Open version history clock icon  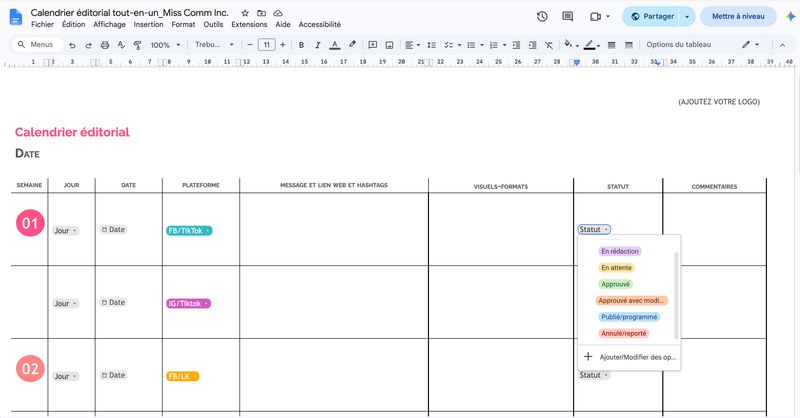click(x=542, y=16)
